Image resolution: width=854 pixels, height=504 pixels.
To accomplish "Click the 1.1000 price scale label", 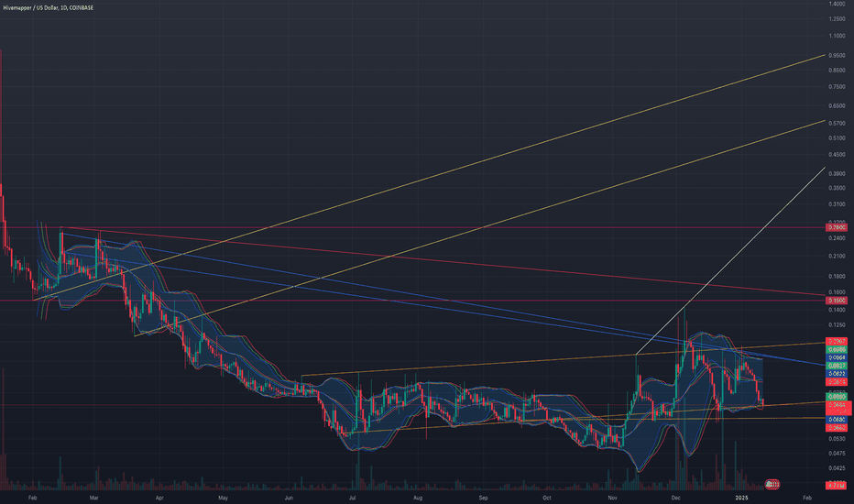I will coord(837,36).
